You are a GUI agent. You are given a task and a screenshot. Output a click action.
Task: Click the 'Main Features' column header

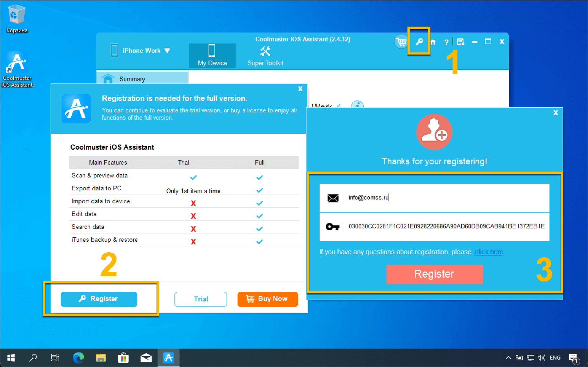[108, 163]
